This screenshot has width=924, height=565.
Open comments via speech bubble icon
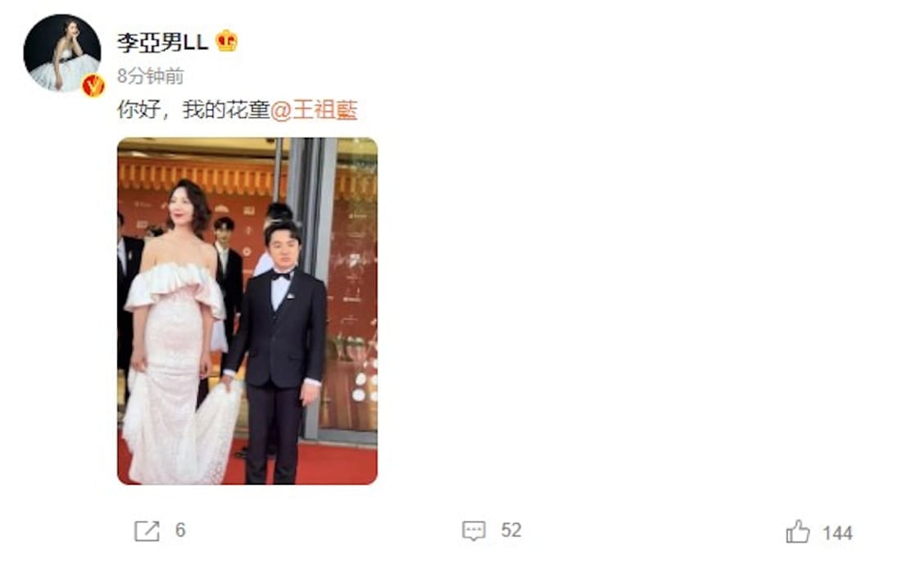point(473,531)
